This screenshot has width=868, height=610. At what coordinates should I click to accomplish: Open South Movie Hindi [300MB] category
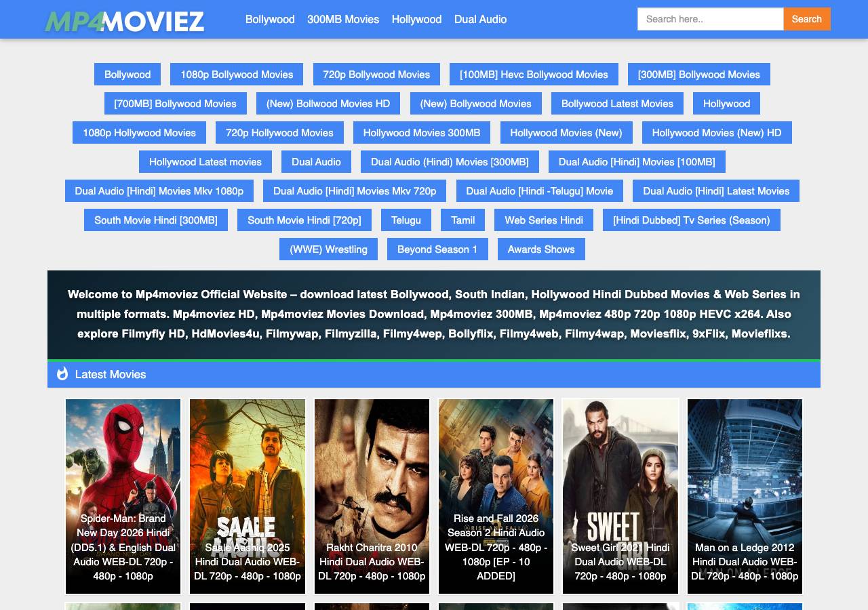coord(156,220)
